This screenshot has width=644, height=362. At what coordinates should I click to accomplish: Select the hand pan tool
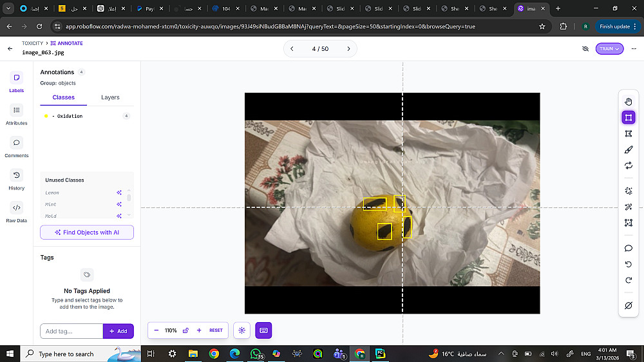pyautogui.click(x=629, y=102)
